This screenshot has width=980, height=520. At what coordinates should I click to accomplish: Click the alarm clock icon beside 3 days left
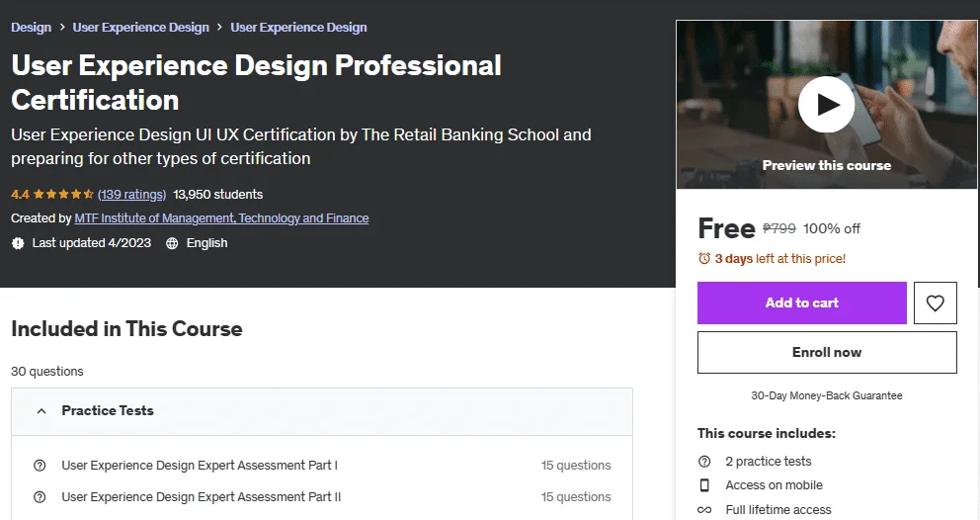pos(704,258)
